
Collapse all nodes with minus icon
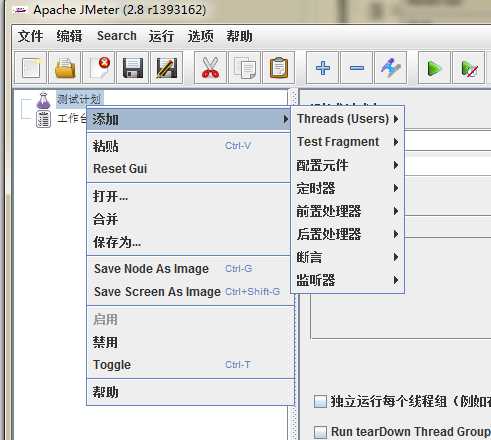click(357, 68)
